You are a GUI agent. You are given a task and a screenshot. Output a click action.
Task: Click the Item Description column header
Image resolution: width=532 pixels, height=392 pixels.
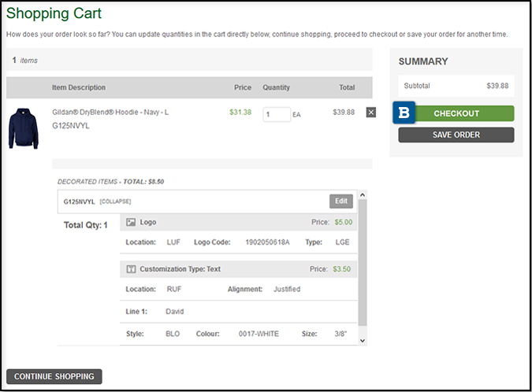[79, 87]
